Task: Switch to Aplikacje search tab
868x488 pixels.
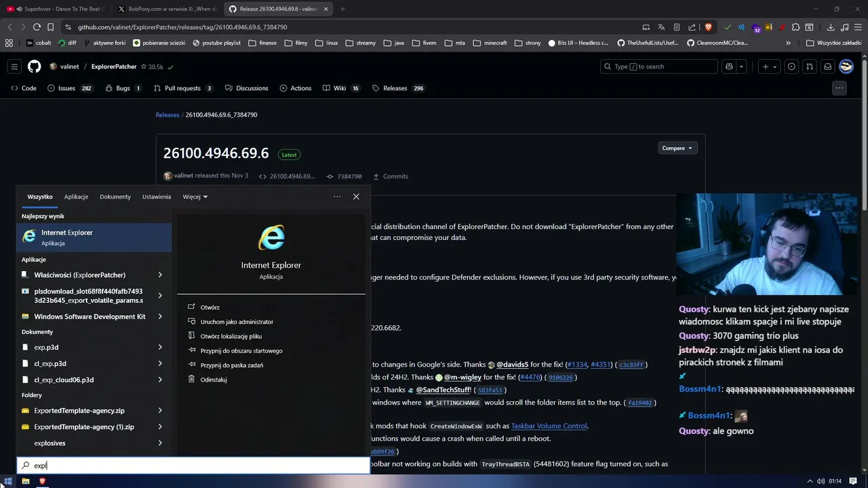Action: pos(76,197)
